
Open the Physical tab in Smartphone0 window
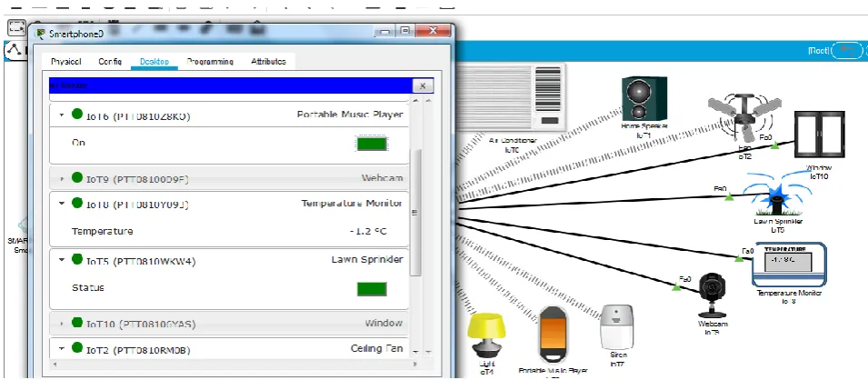click(x=65, y=62)
